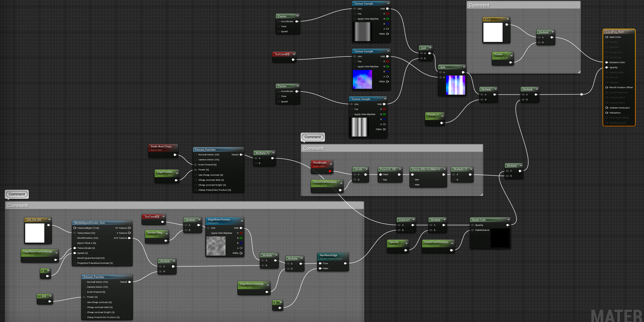Select the Static Bool (True) node

click(161, 147)
